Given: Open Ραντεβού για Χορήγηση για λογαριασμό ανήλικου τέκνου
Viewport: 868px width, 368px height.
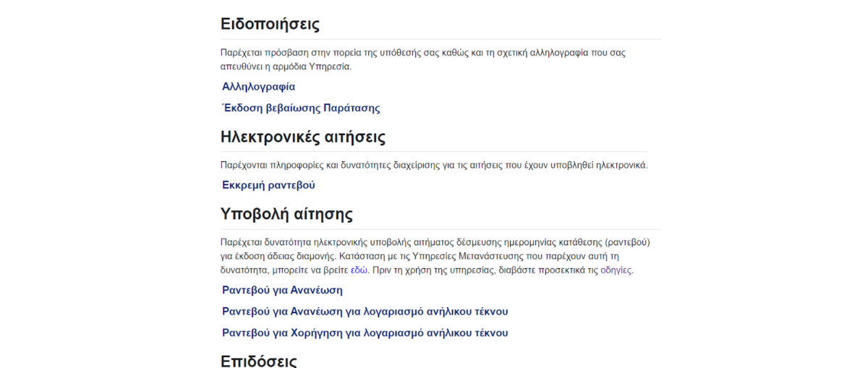Looking at the screenshot, I should tap(365, 333).
